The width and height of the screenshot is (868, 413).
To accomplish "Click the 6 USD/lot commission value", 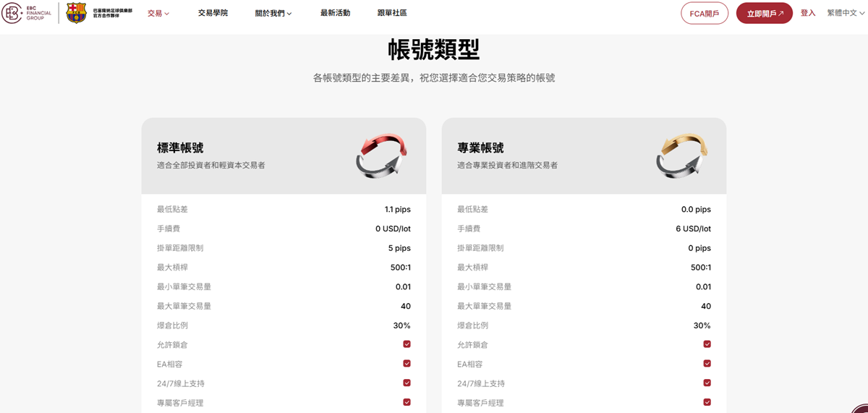I will (x=693, y=229).
